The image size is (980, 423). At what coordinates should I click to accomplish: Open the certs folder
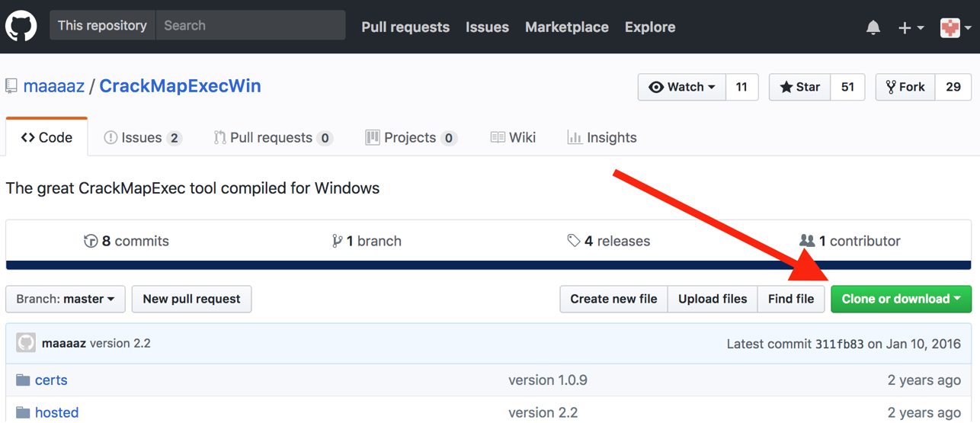51,380
